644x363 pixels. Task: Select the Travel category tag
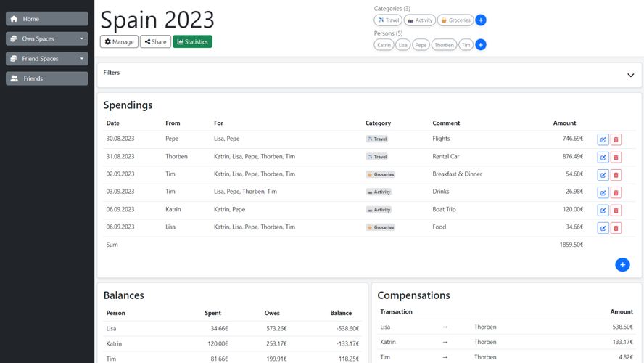388,20
